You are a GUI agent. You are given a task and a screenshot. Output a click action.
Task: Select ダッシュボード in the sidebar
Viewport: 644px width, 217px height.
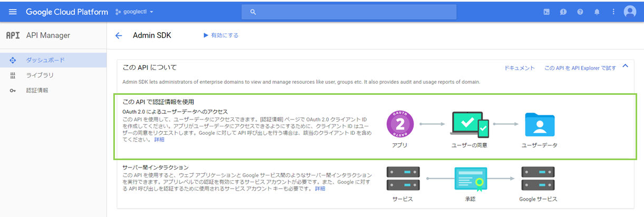[x=53, y=60]
